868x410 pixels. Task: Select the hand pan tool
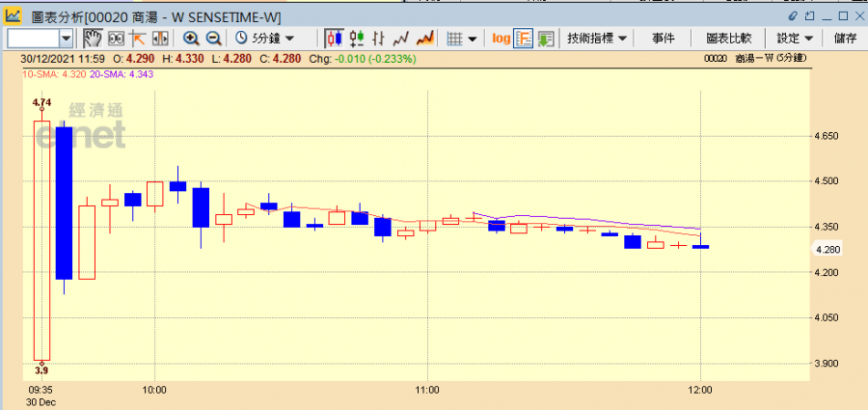point(93,39)
